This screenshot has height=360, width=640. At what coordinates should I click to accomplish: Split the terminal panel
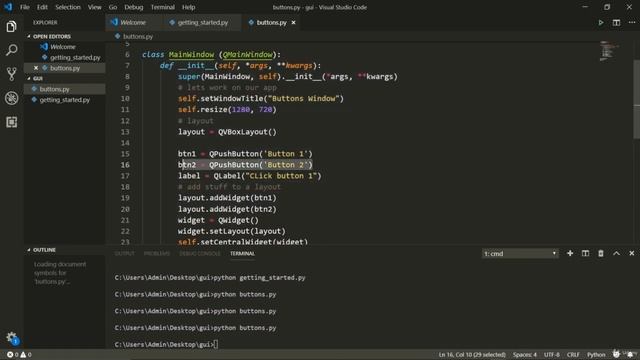click(585, 253)
